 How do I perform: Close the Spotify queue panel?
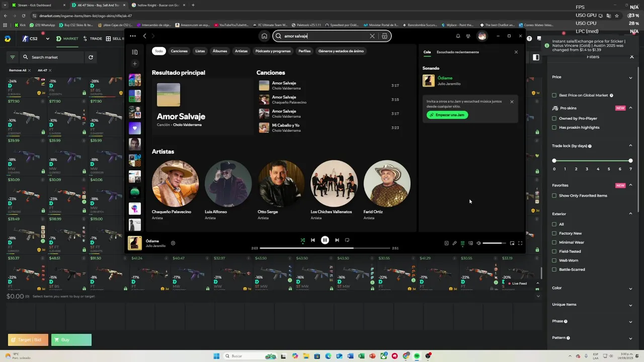[516, 52]
